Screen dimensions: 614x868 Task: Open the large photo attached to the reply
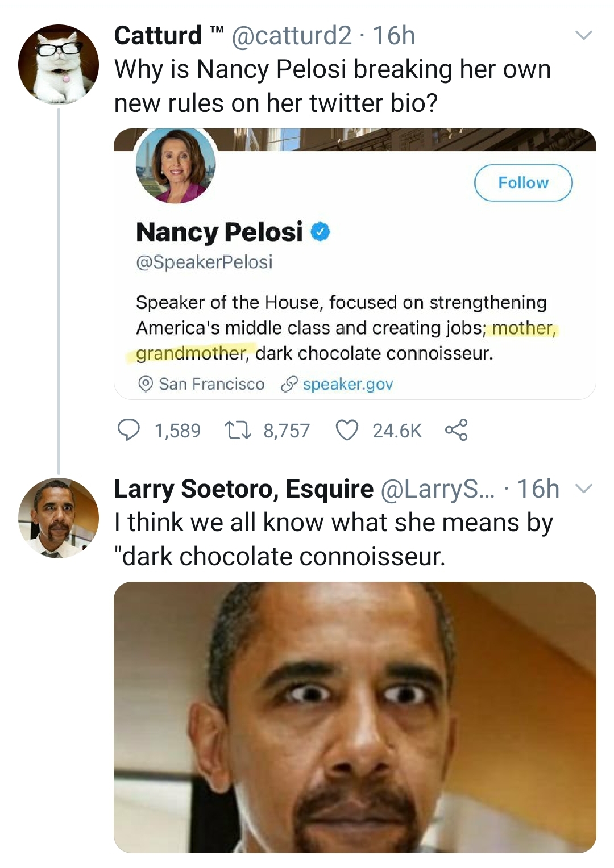click(x=355, y=717)
